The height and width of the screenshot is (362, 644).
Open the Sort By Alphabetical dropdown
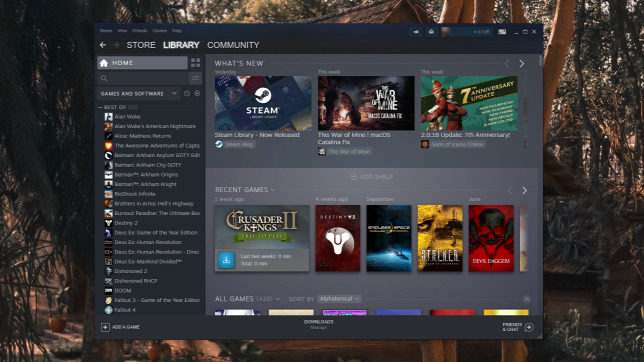point(339,299)
